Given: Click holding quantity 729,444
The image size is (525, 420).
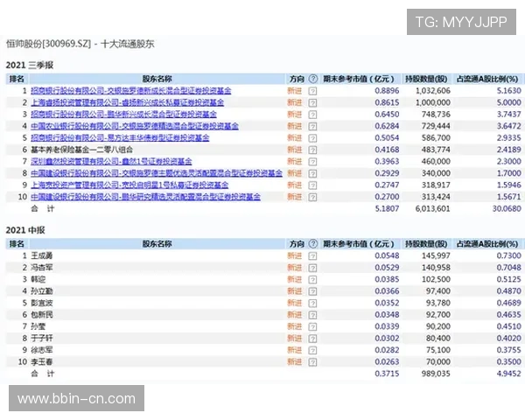Looking at the screenshot, I should coord(436,126).
